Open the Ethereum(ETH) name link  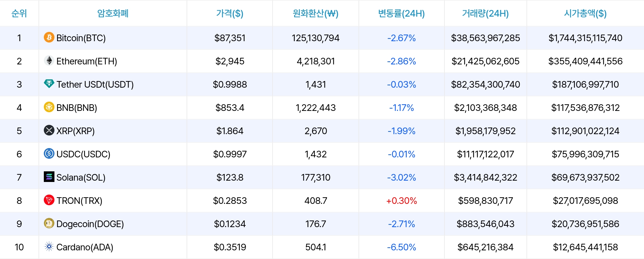[87, 61]
